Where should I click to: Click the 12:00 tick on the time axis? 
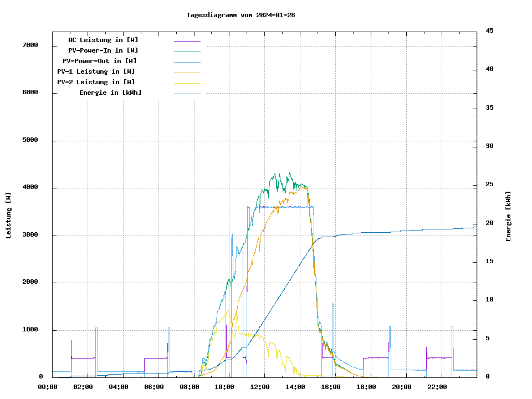coord(260,387)
